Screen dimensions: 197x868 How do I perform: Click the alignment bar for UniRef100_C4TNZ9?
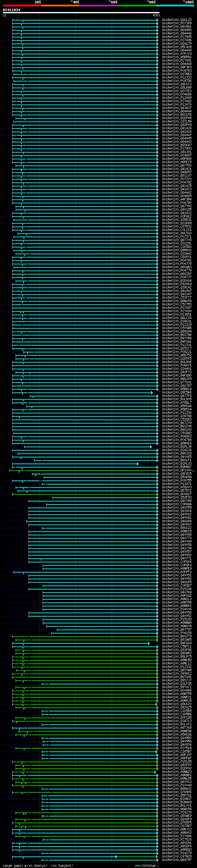point(85,857)
